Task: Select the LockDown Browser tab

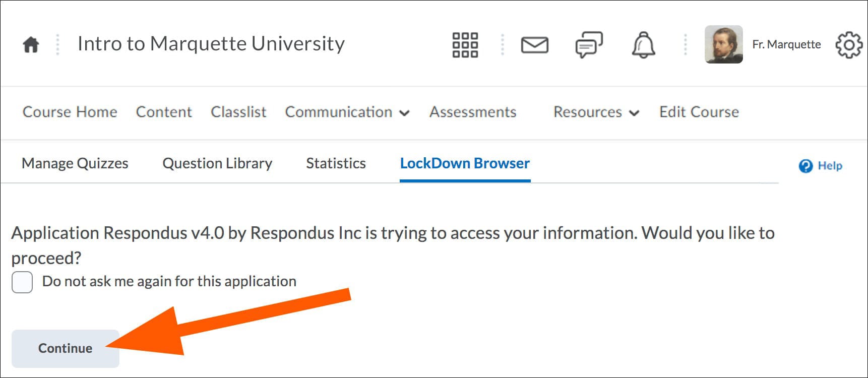Action: 465,163
